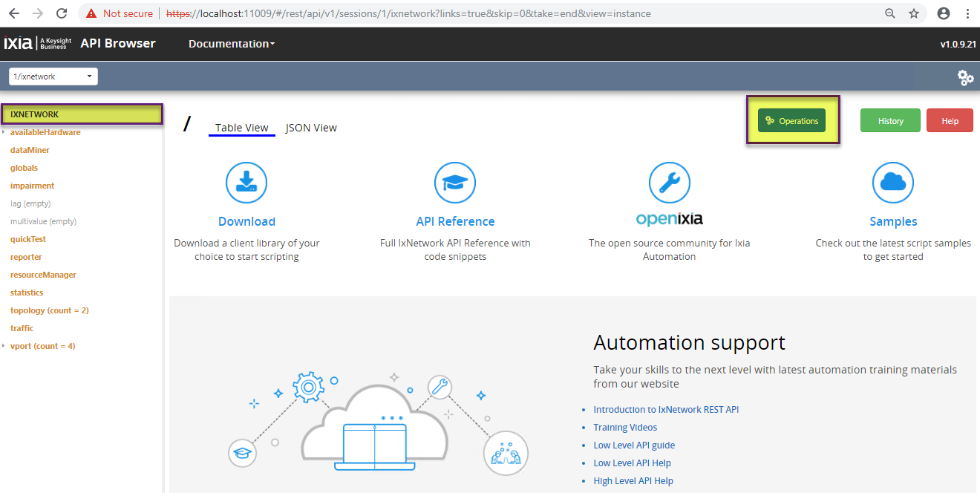Click the OpenIxia wrench icon

click(x=669, y=182)
